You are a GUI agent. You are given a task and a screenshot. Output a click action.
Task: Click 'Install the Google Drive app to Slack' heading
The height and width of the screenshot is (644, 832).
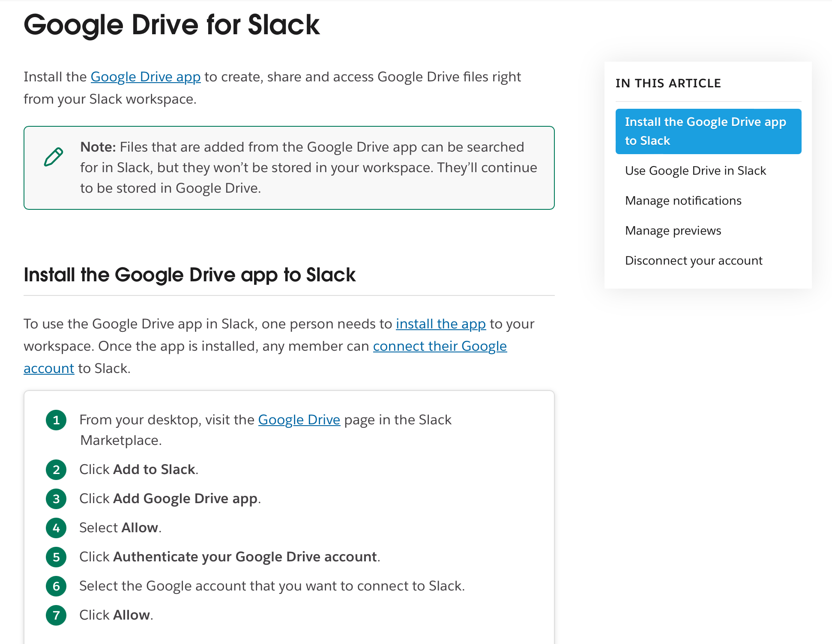189,275
